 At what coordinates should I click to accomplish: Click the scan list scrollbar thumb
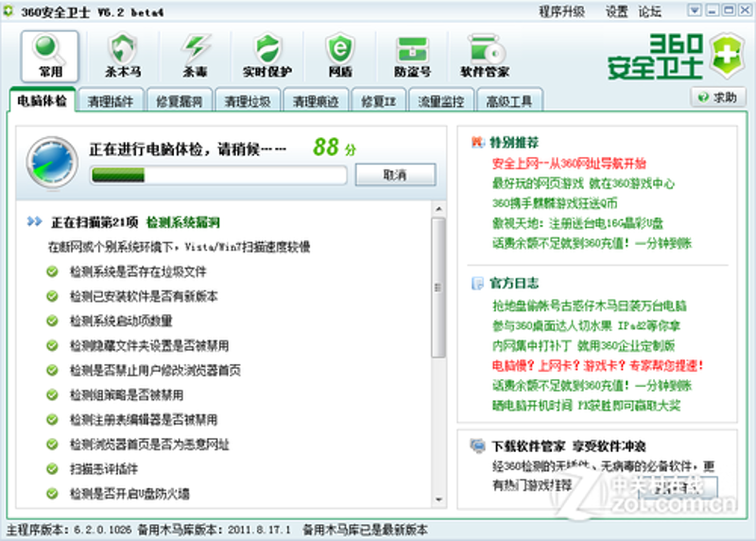click(x=438, y=288)
